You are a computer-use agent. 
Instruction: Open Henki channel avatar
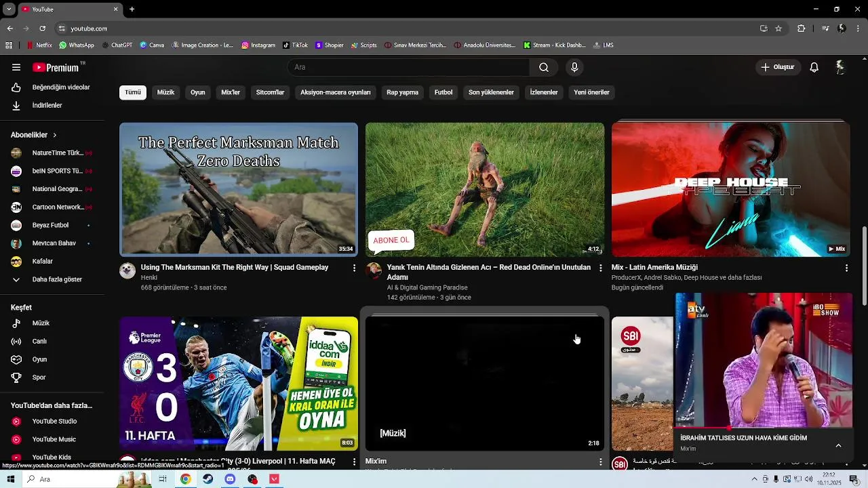[x=127, y=271]
